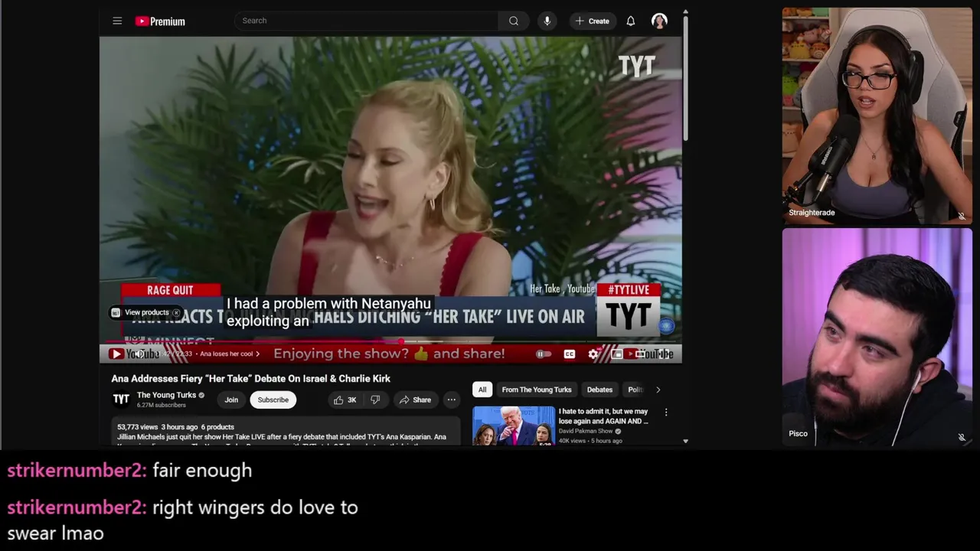Open account avatar menu

click(x=659, y=21)
